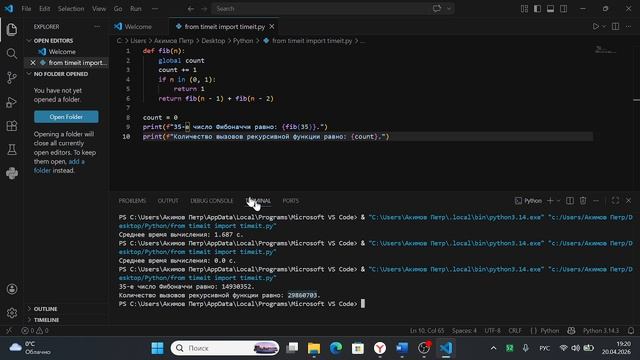Select Welcome in Open Editors list
Viewport: 640px width, 360px height.
coord(62,52)
